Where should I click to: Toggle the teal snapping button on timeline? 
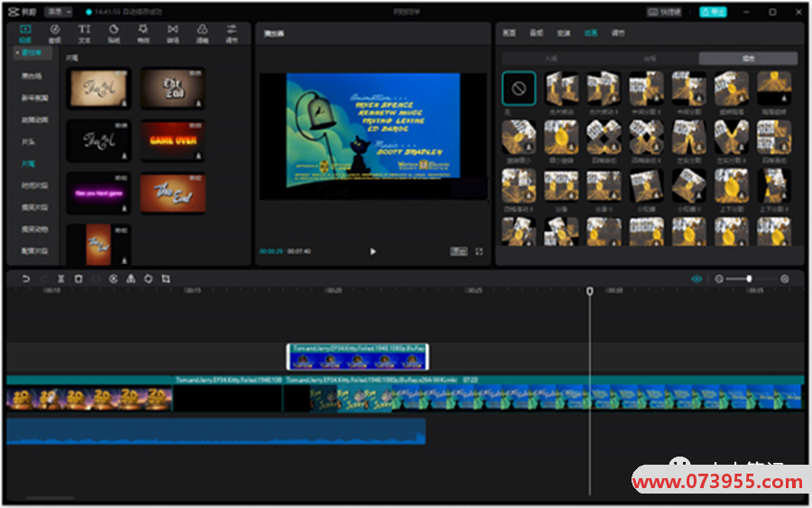click(x=697, y=279)
